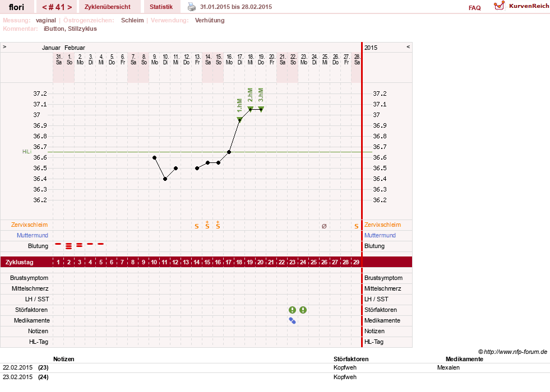This screenshot has height=392, width=550.
Task: Click the HLi baseline label
Action: coord(27,152)
